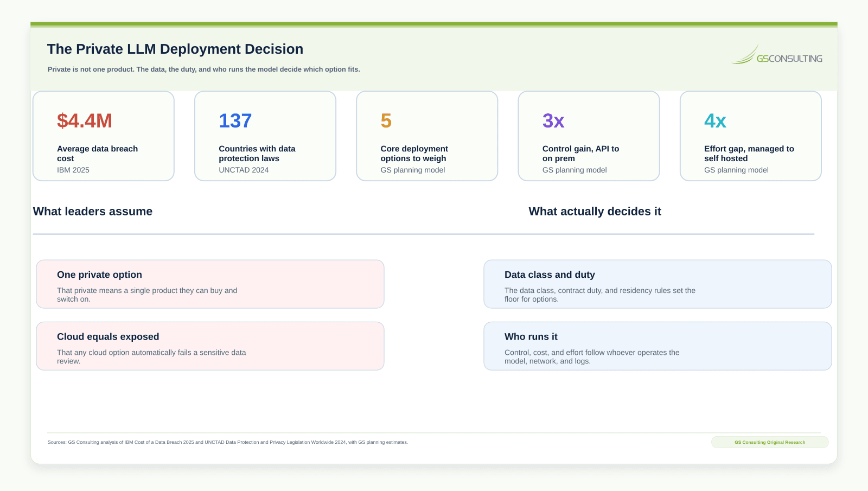Image resolution: width=868 pixels, height=491 pixels.
Task: Click the GS Consulting Original Research badge
Action: coord(770,442)
